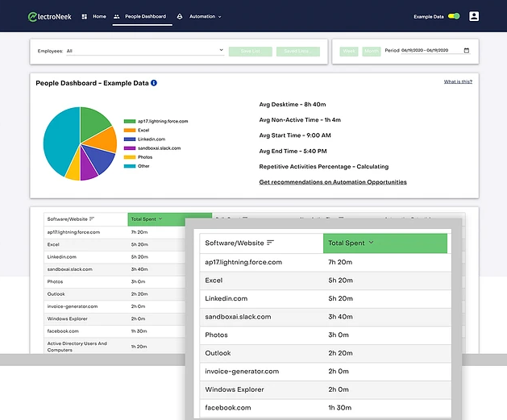The width and height of the screenshot is (507, 420).
Task: Open the user profile icon
Action: 474,16
